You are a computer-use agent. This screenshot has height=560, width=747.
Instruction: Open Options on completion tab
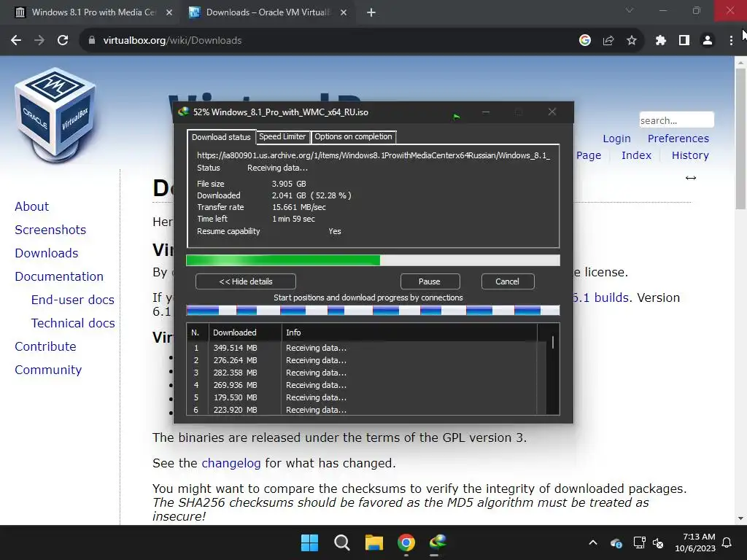pos(353,136)
